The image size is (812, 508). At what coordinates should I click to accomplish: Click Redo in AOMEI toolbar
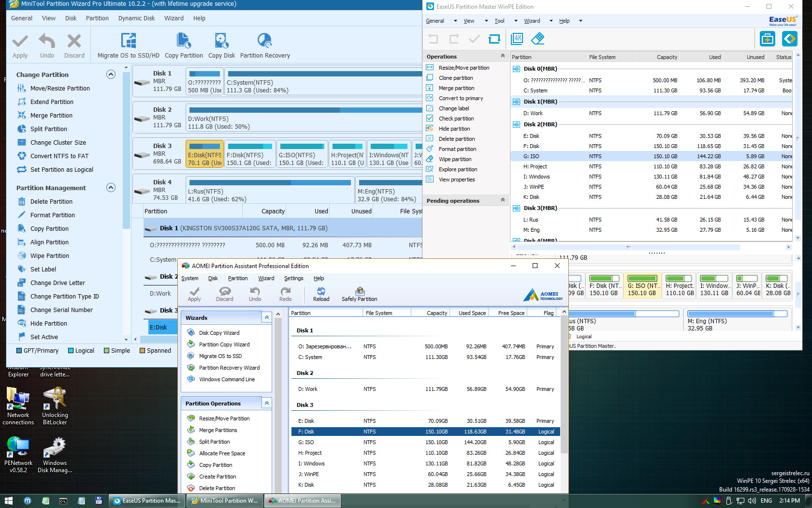tap(285, 294)
